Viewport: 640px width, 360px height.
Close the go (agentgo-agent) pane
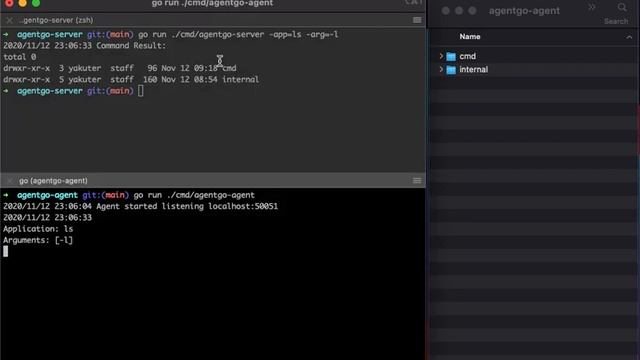click(x=9, y=180)
